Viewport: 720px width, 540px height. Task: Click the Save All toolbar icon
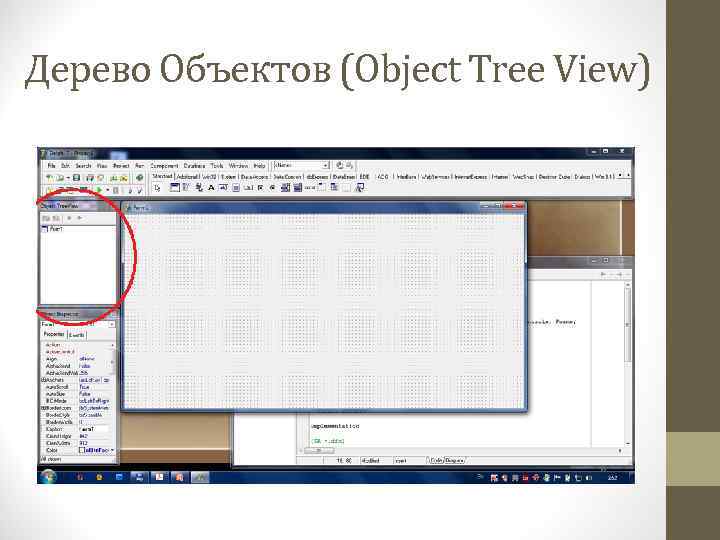pos(90,178)
